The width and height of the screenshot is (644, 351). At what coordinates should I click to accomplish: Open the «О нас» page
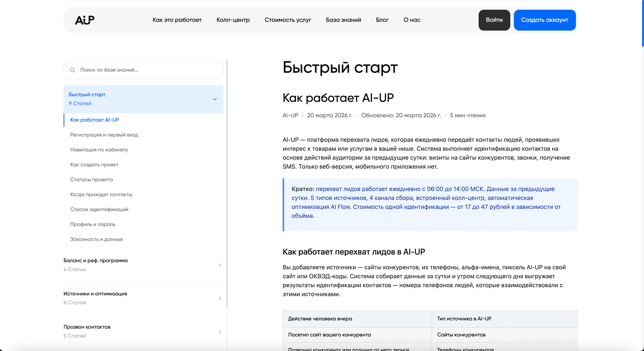(411, 20)
